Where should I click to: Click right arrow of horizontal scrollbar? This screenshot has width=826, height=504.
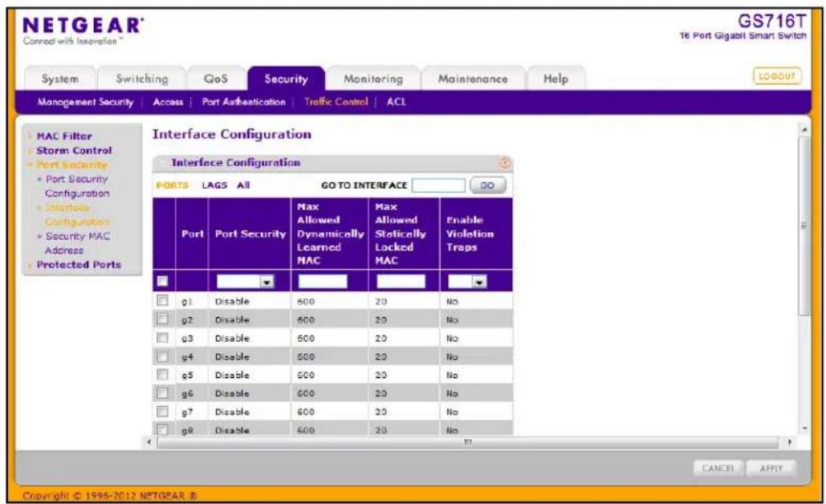coord(790,442)
